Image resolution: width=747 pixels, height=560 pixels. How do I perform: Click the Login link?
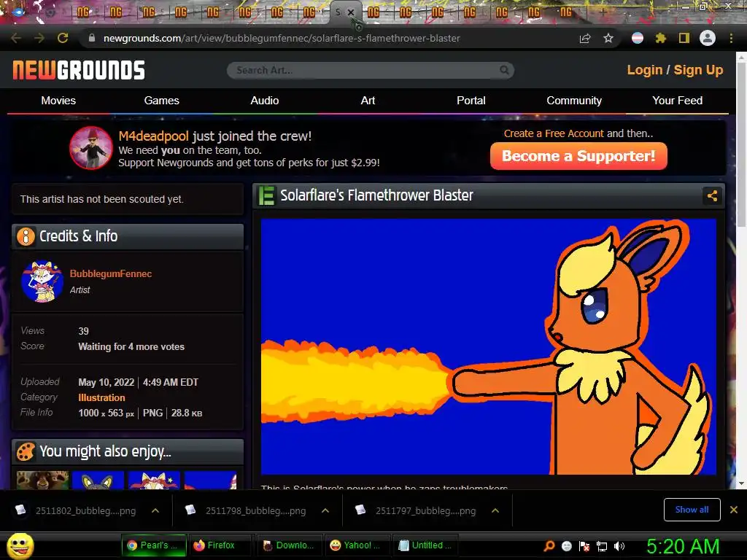point(645,70)
